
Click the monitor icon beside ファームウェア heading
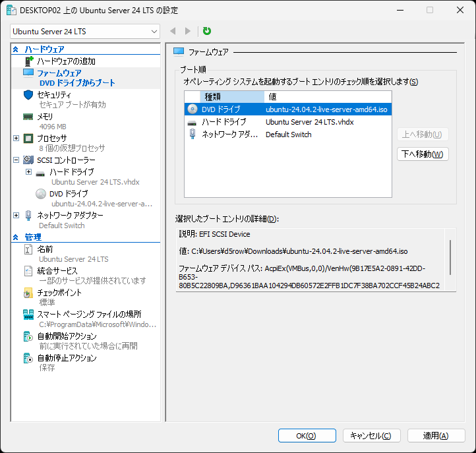click(x=179, y=51)
